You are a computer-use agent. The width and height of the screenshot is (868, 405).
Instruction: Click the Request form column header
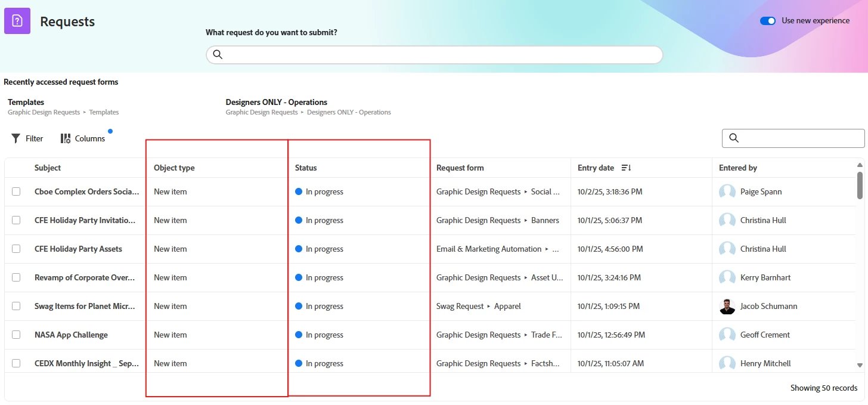460,168
